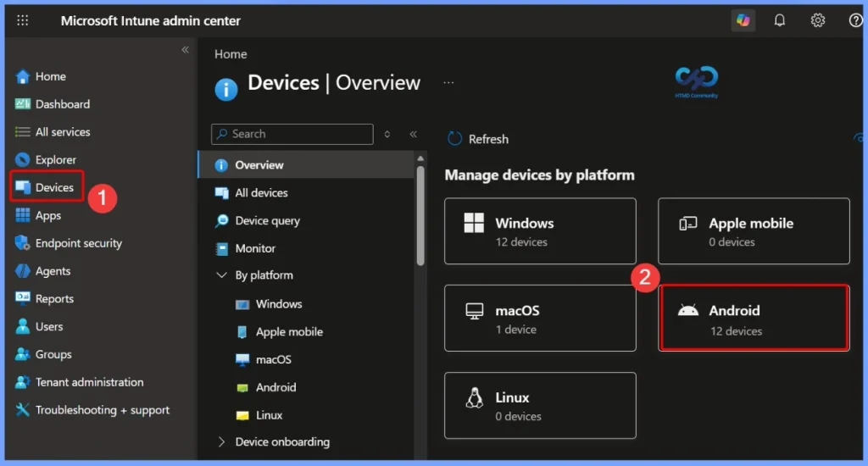Click the Tenant administration icon

click(x=22, y=382)
